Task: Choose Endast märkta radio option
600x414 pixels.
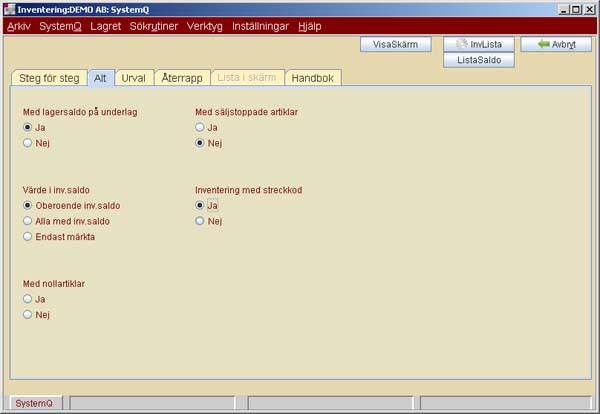Action: pyautogui.click(x=28, y=237)
